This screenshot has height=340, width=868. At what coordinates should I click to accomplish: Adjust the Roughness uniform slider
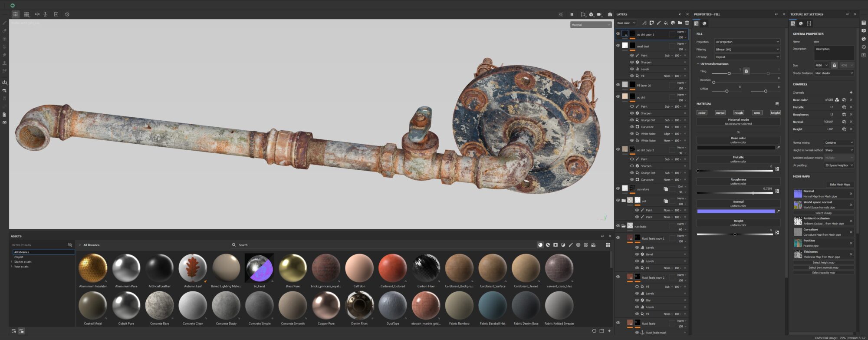[734, 193]
